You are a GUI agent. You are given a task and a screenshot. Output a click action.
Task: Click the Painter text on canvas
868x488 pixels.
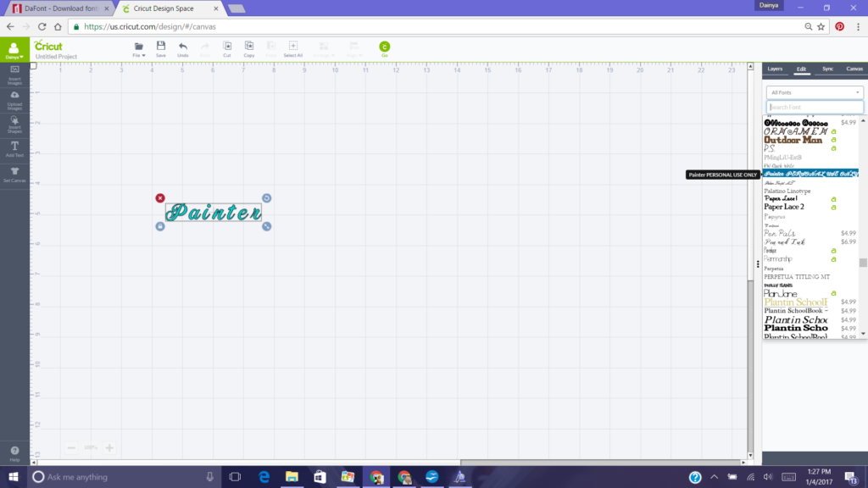pyautogui.click(x=213, y=212)
